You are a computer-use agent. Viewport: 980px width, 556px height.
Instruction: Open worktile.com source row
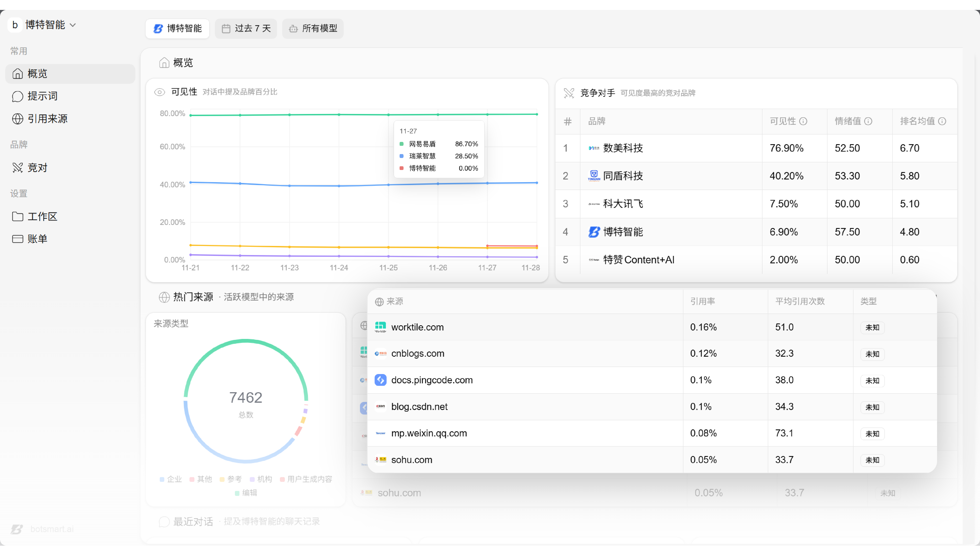418,327
